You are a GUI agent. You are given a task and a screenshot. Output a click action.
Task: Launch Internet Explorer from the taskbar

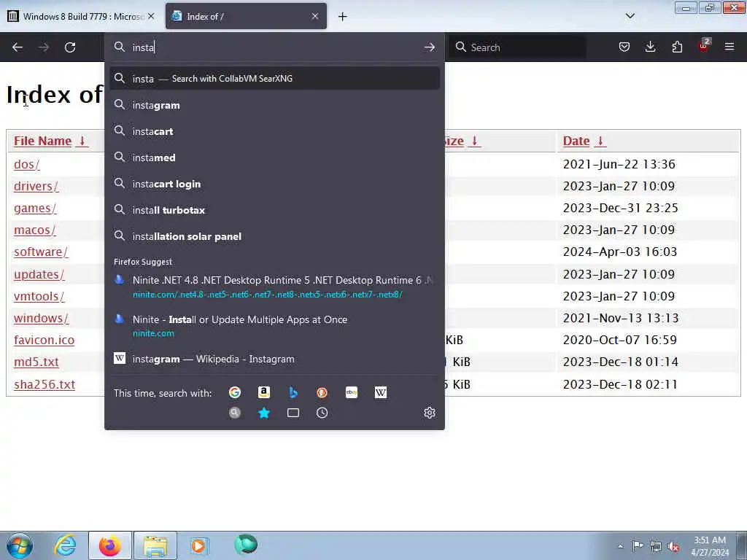(x=65, y=545)
